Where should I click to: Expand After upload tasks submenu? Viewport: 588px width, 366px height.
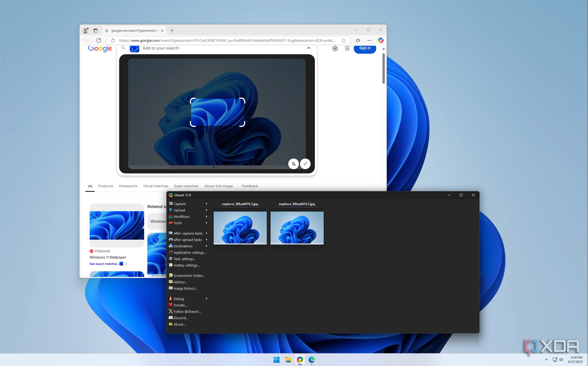[x=188, y=240]
